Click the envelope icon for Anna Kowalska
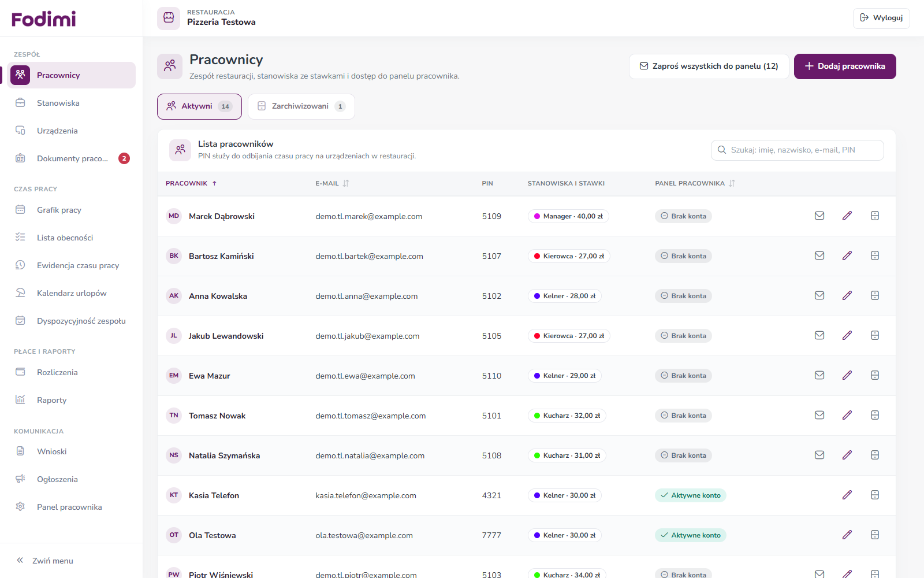This screenshot has width=924, height=578. coord(819,295)
